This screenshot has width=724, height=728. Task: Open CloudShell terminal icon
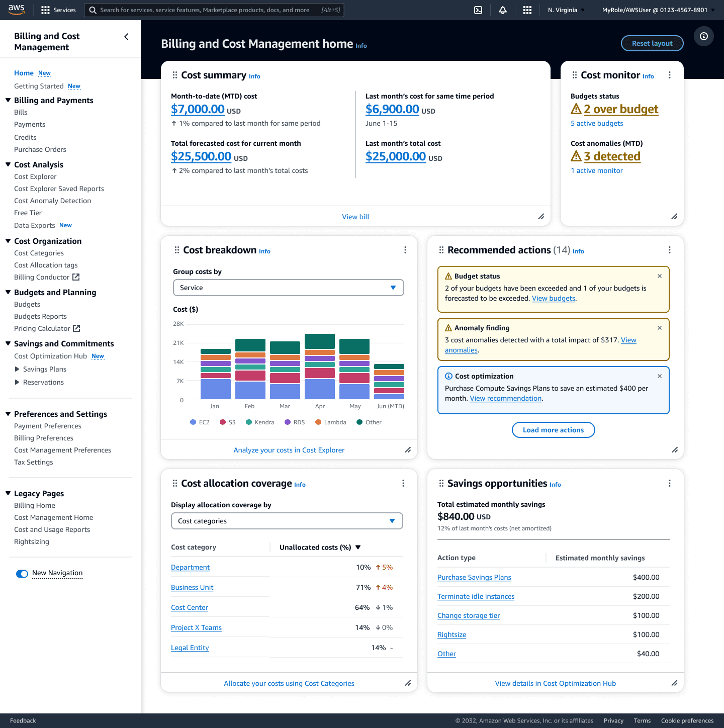point(478,10)
